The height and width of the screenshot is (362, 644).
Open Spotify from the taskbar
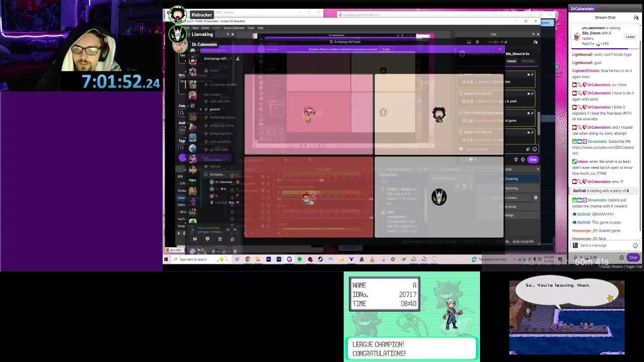point(299,259)
